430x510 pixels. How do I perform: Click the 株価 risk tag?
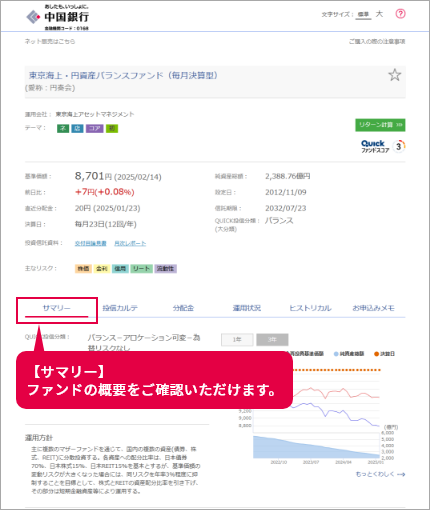tap(83, 269)
